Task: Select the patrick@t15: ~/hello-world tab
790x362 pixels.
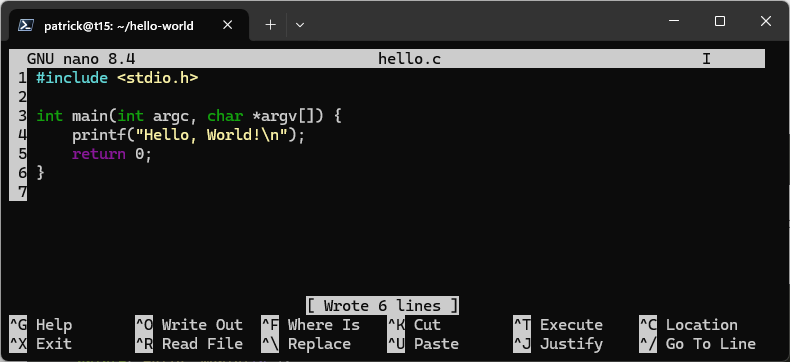Action: coord(129,25)
